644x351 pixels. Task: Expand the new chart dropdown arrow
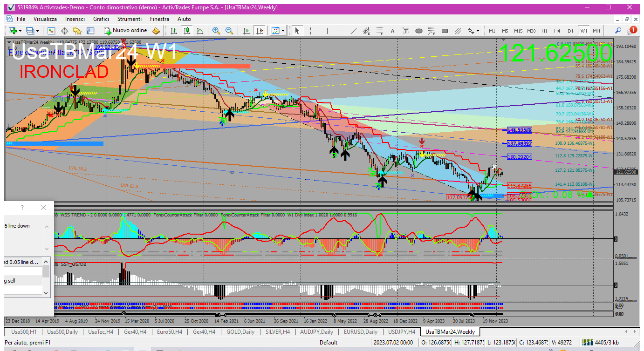pos(20,31)
